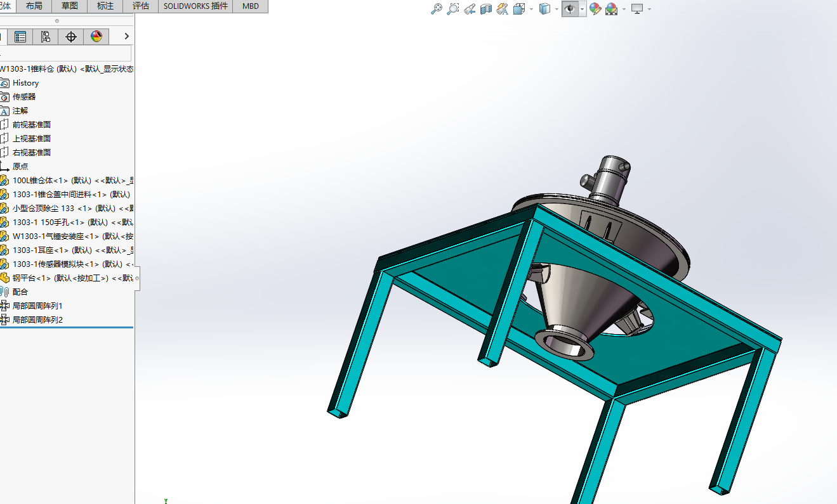Screen dimensions: 837x504
Task: Toggle the Section View tool
Action: [486, 9]
